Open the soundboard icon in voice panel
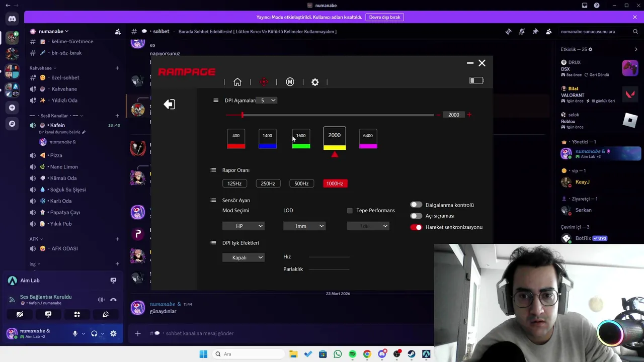644x362 pixels. point(106,314)
